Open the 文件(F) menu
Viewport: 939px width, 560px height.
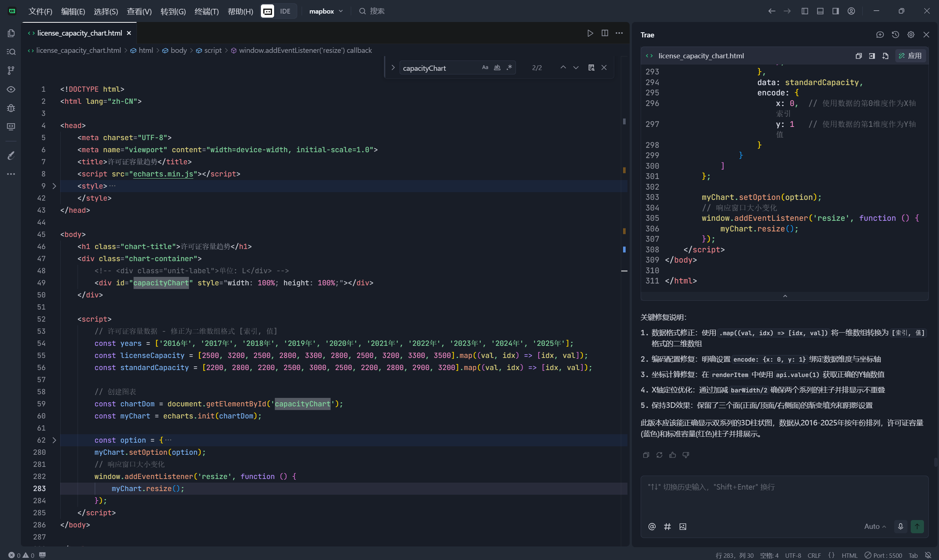tap(40, 11)
